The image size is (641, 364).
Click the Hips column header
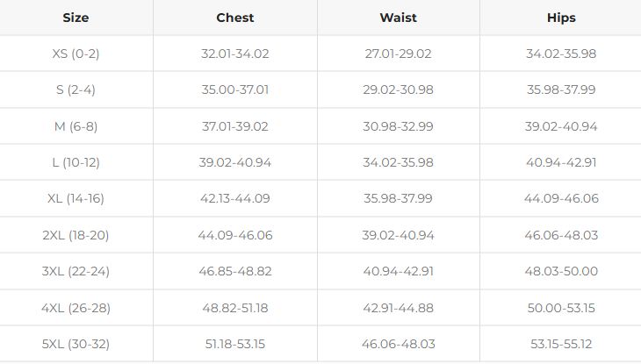tap(560, 18)
